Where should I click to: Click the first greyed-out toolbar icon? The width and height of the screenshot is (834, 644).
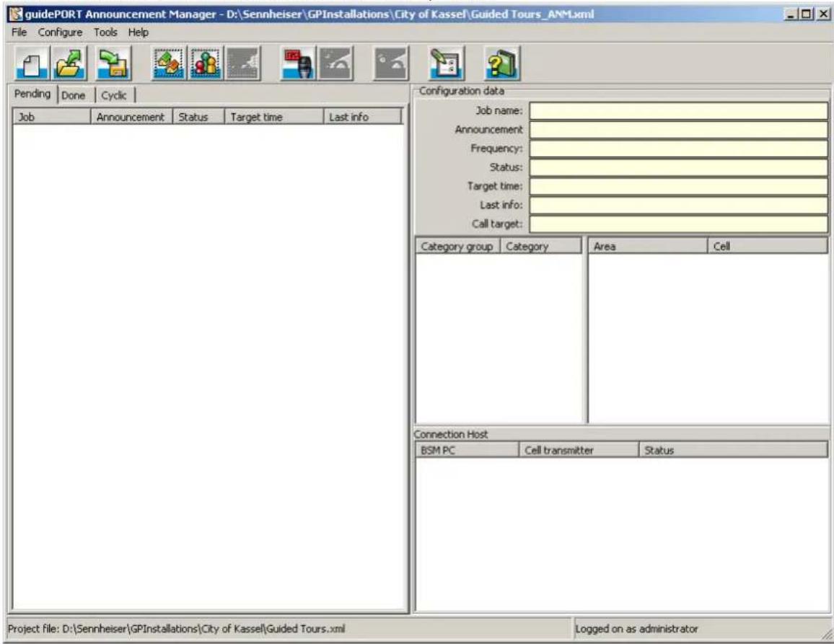[x=243, y=63]
